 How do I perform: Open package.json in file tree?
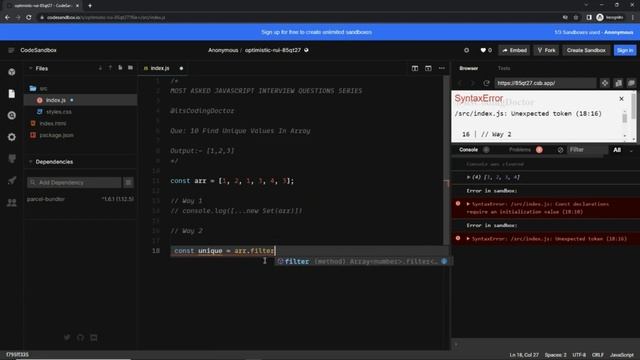[x=56, y=135]
